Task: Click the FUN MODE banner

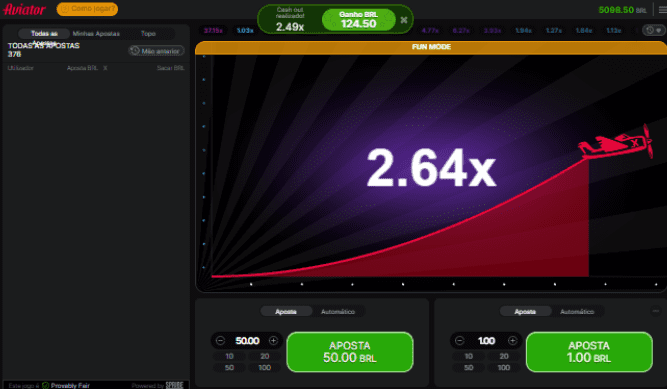Action: (x=431, y=47)
